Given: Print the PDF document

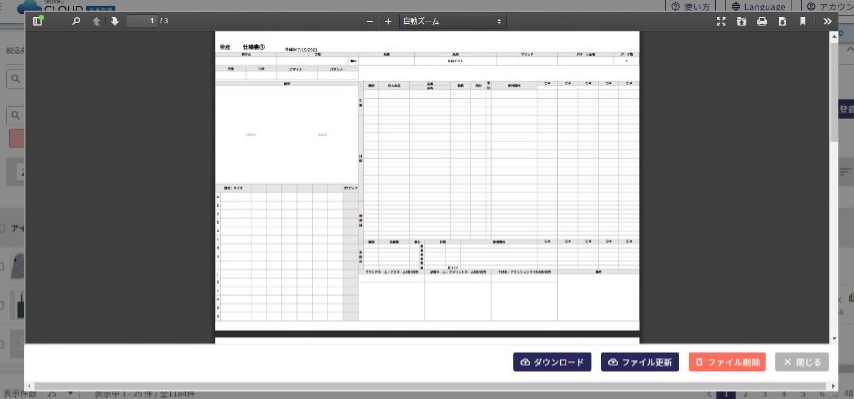Looking at the screenshot, I should pyautogui.click(x=762, y=21).
